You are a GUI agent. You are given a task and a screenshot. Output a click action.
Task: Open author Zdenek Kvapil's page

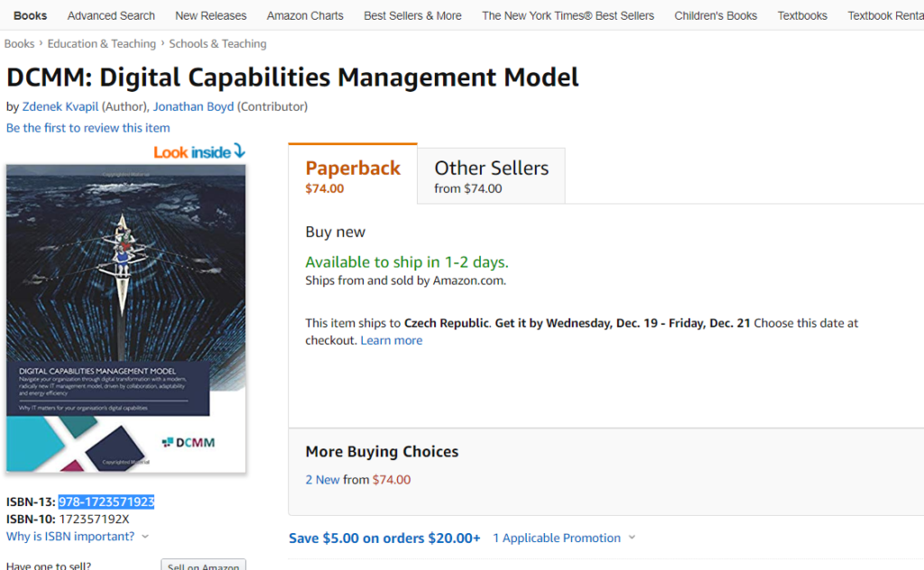(60, 106)
